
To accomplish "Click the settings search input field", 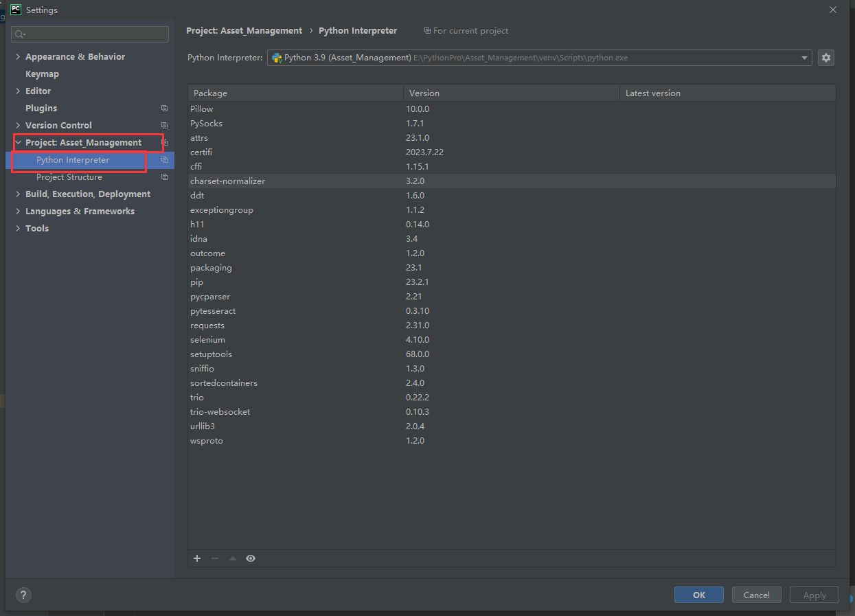I will pos(90,34).
